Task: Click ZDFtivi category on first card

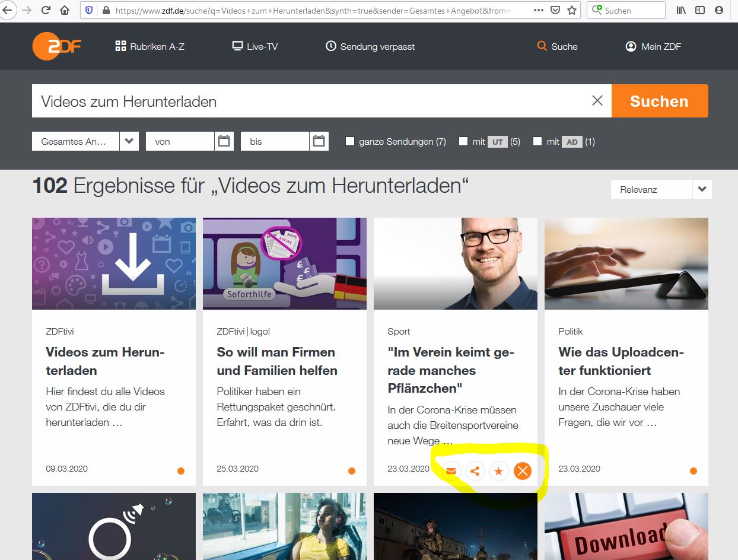Action: point(60,331)
